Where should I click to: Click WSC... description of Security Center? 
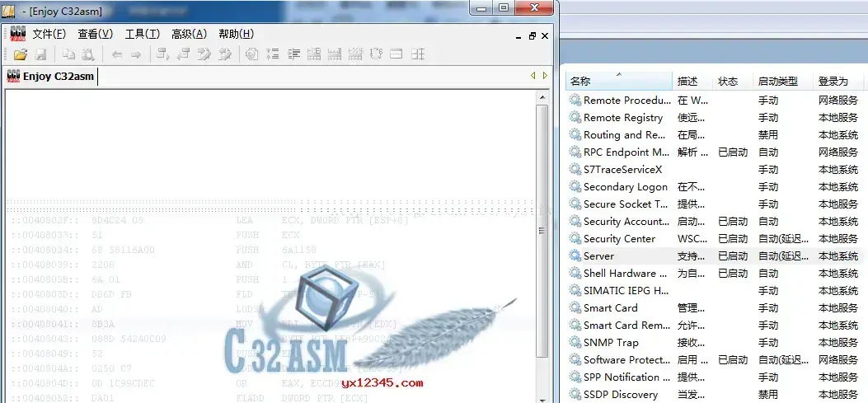coord(692,239)
